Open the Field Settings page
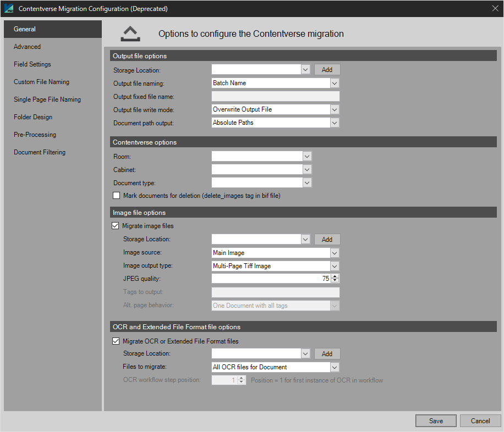504x432 pixels. click(x=53, y=64)
